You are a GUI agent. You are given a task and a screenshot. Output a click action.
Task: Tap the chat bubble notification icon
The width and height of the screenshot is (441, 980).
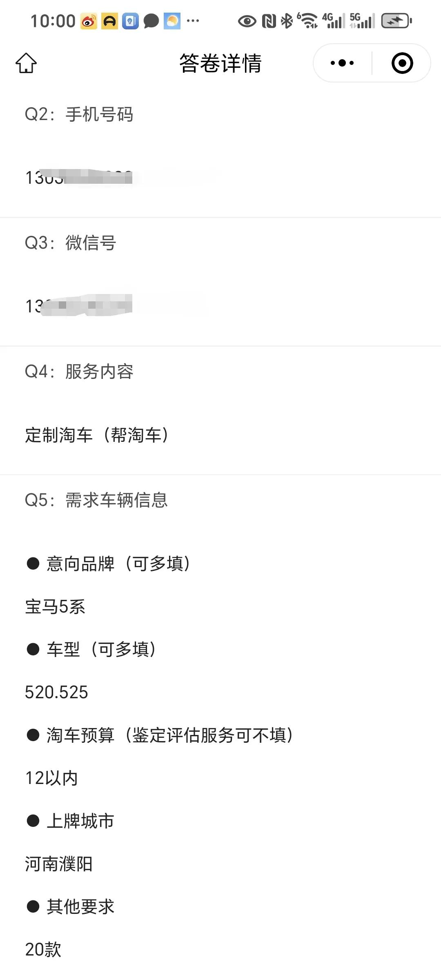pyautogui.click(x=151, y=21)
